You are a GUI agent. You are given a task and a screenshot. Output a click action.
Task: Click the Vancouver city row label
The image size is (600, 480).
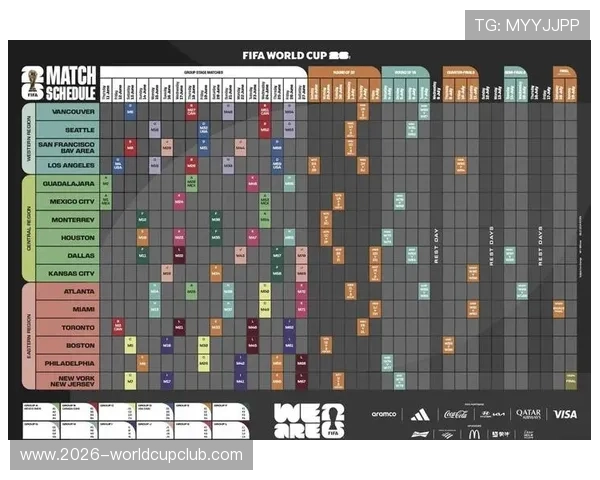tap(68, 111)
